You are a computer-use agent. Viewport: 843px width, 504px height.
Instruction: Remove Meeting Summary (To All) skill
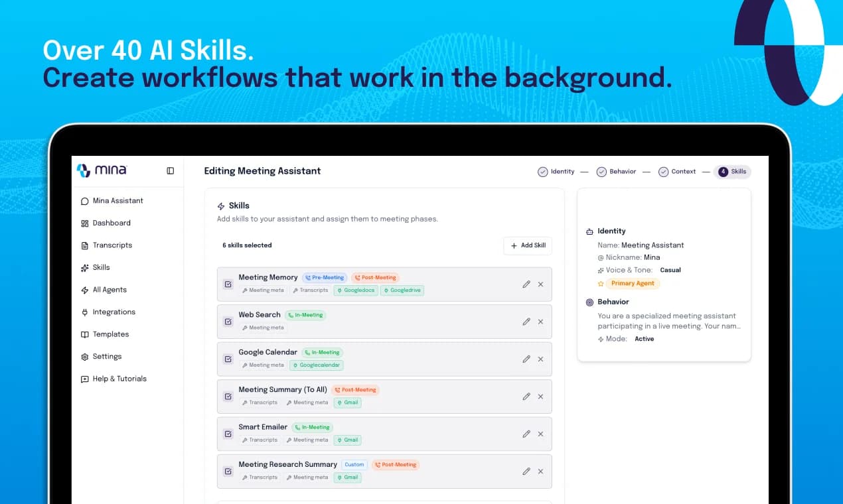pos(540,397)
